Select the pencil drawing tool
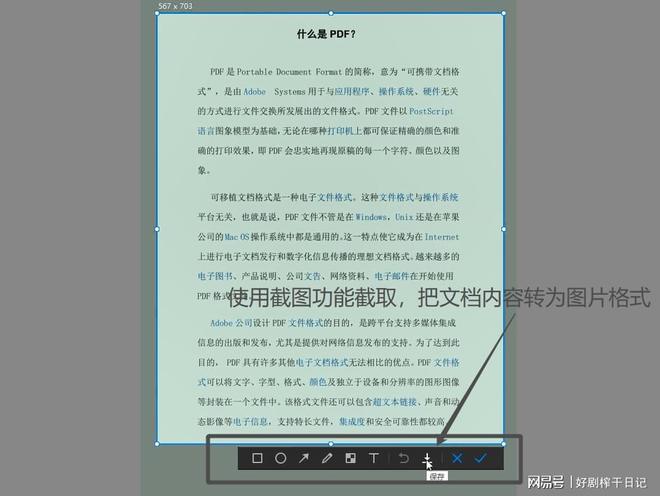The image size is (660, 496). [327, 458]
